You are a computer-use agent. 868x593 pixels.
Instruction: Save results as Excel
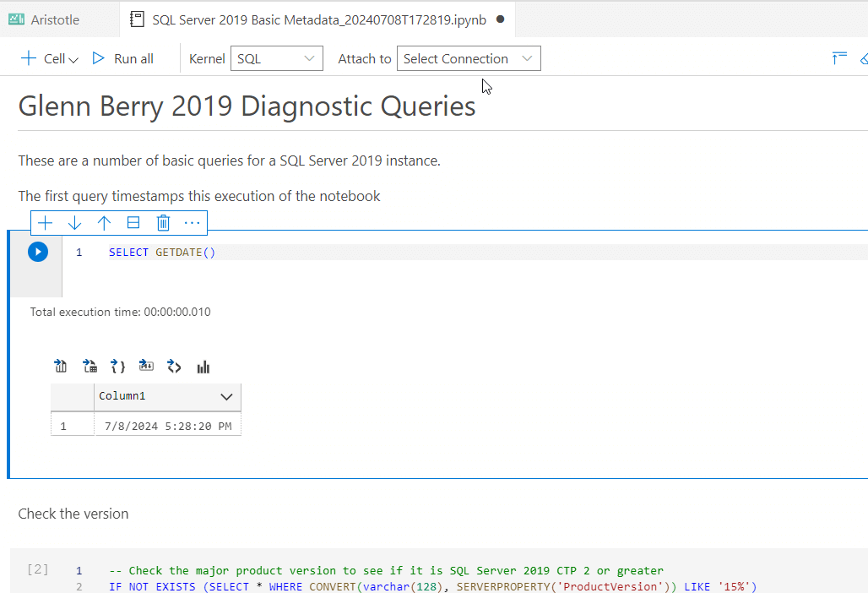tap(90, 367)
